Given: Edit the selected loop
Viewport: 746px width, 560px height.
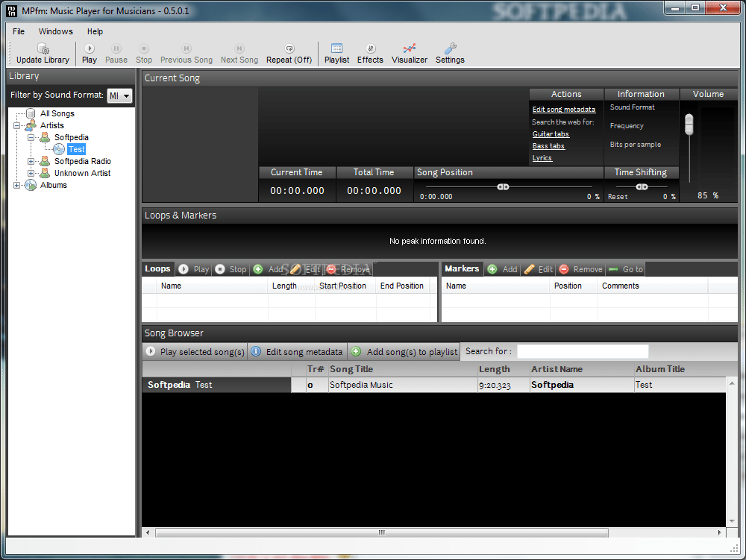Looking at the screenshot, I should click(305, 269).
